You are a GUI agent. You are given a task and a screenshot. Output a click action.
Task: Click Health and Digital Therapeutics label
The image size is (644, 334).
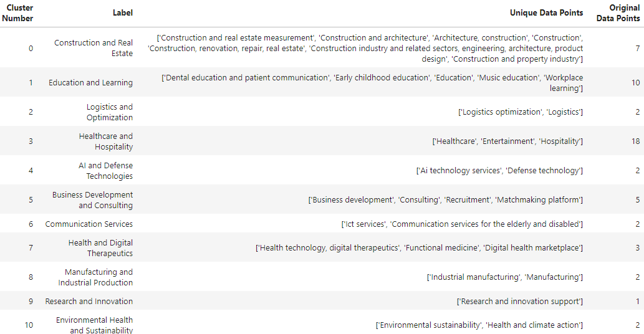pyautogui.click(x=100, y=248)
